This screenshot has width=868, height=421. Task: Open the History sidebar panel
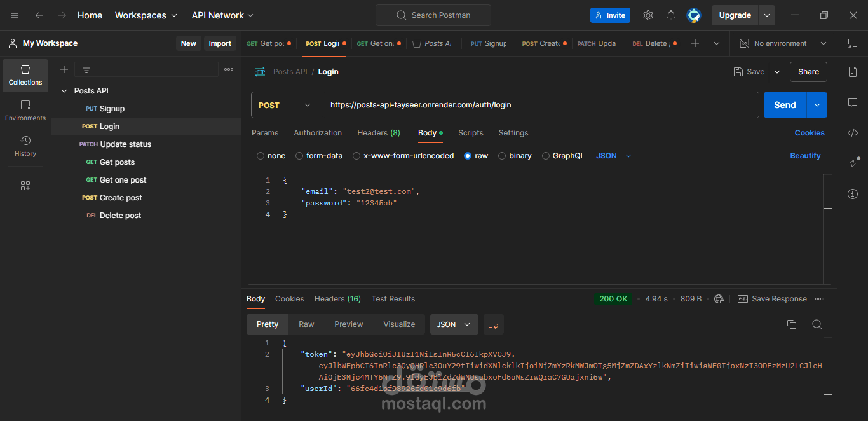click(25, 146)
